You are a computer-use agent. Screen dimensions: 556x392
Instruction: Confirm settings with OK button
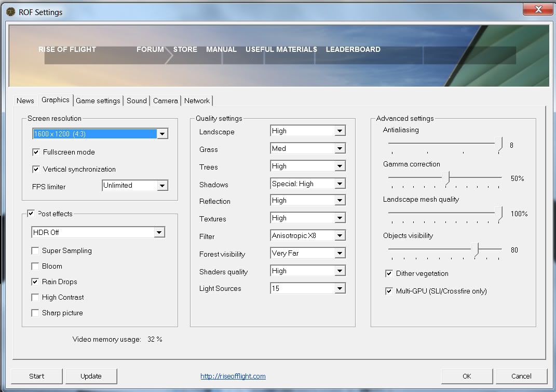tap(467, 376)
